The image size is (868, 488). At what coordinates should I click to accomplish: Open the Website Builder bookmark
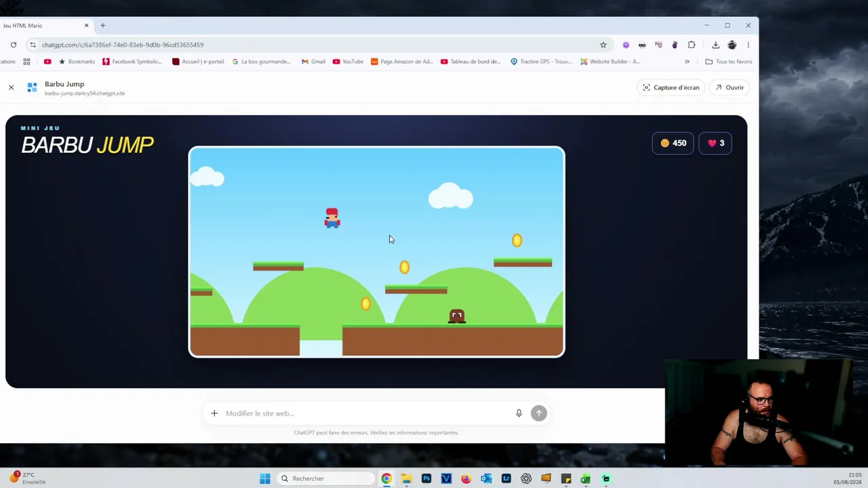(610, 62)
